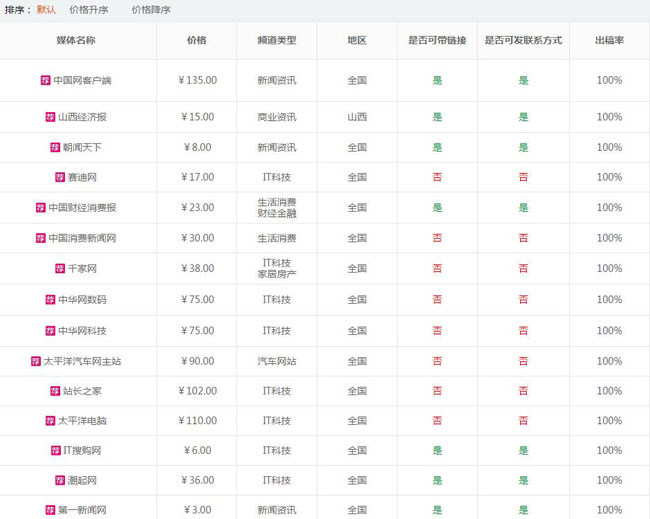This screenshot has width=650, height=519.
Task: Open the 太平洋电脑 media link
Action: coord(82,421)
